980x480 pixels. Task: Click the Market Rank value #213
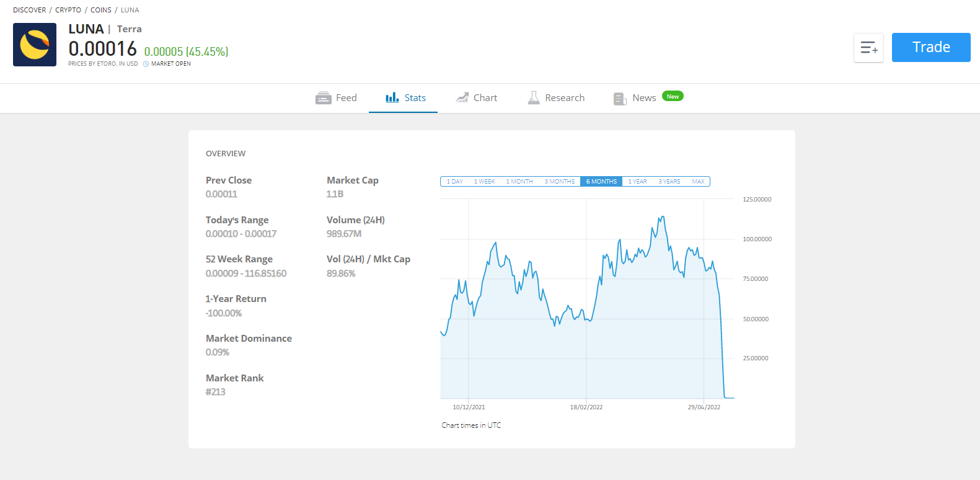[x=216, y=392]
